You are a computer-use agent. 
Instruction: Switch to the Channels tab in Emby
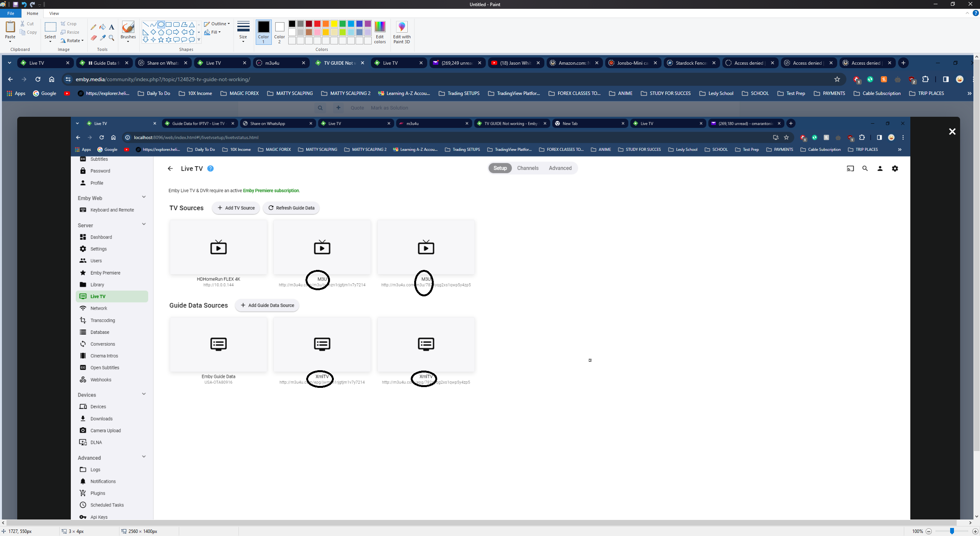coord(528,168)
